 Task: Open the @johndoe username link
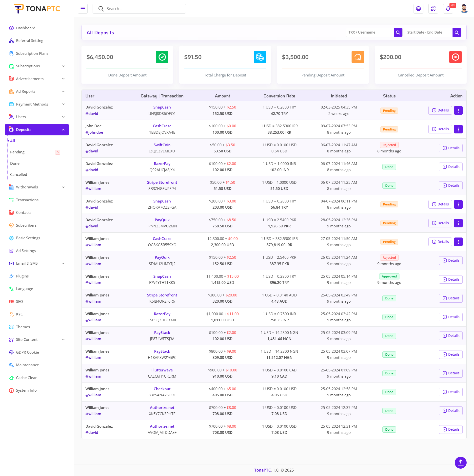click(94, 132)
